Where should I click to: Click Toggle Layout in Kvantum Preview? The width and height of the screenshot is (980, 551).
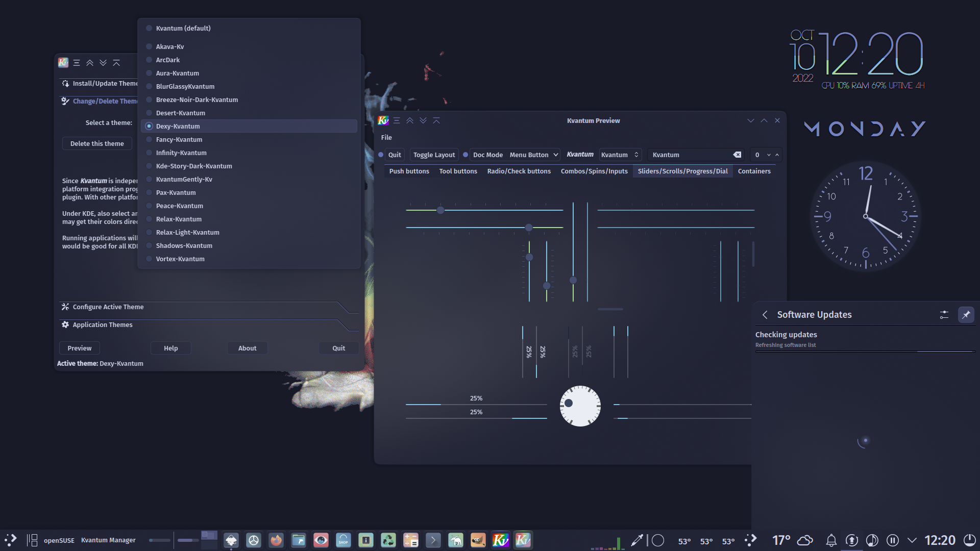coord(434,155)
